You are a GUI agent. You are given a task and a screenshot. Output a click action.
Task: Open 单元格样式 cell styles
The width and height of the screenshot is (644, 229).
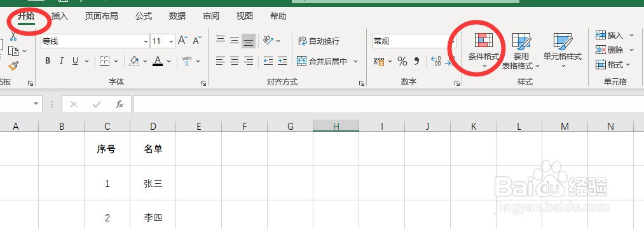pos(563,50)
